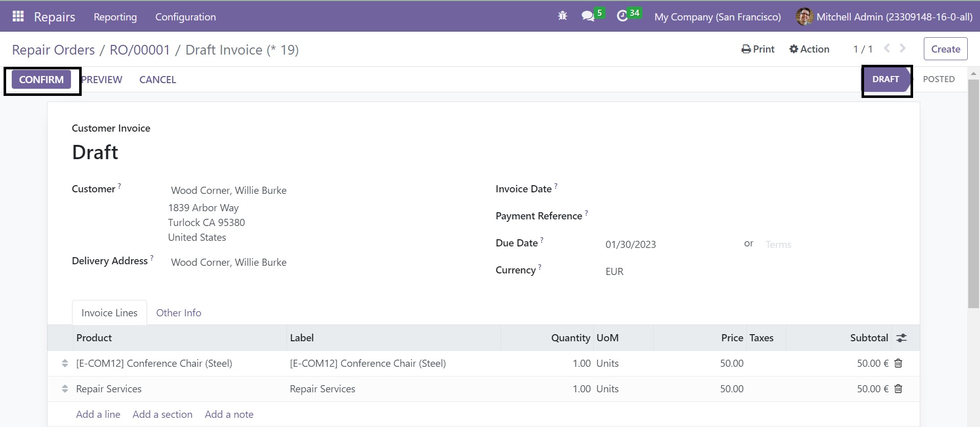
Task: Click the vertical scrollbar thumb
Action: (x=973, y=194)
